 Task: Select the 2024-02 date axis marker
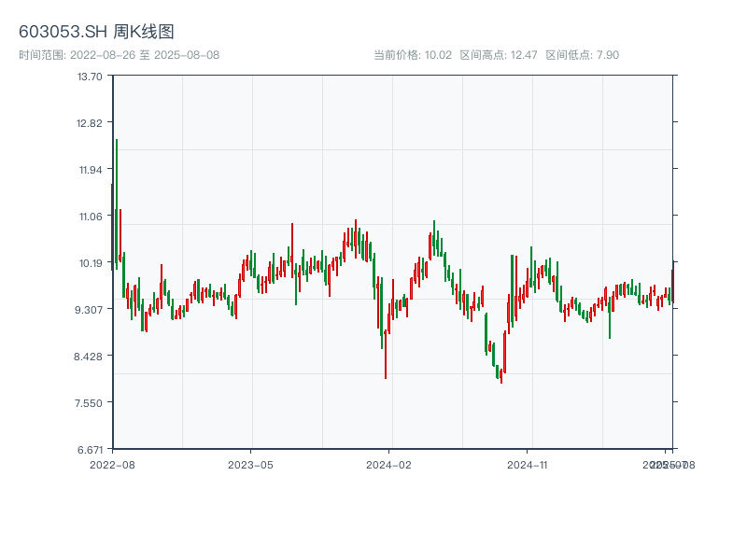pos(388,464)
